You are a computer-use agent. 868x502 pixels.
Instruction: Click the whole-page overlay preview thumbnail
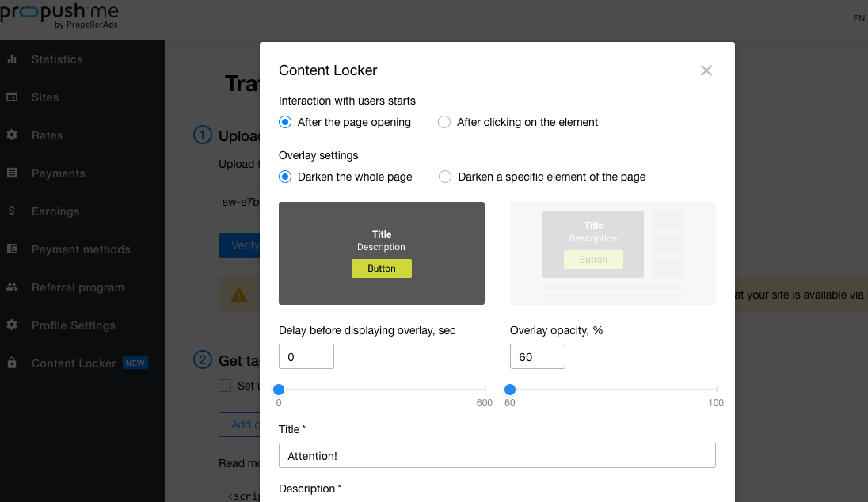[x=382, y=253]
